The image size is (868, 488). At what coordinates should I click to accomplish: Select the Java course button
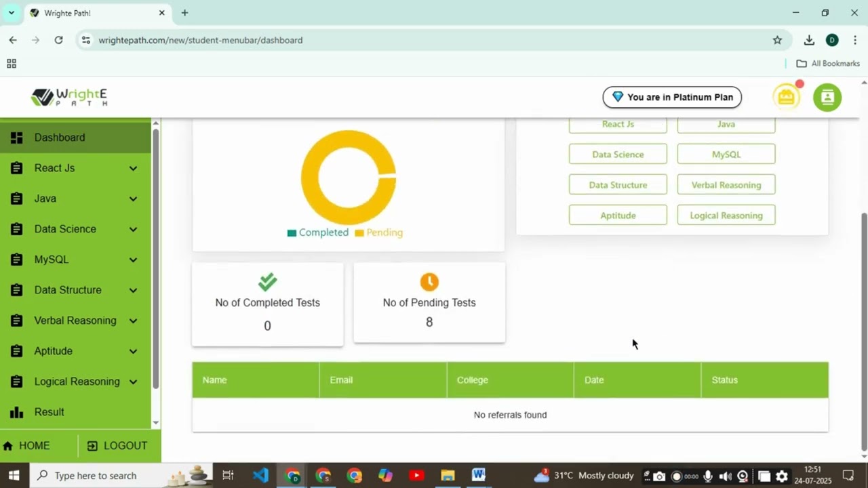(x=726, y=125)
